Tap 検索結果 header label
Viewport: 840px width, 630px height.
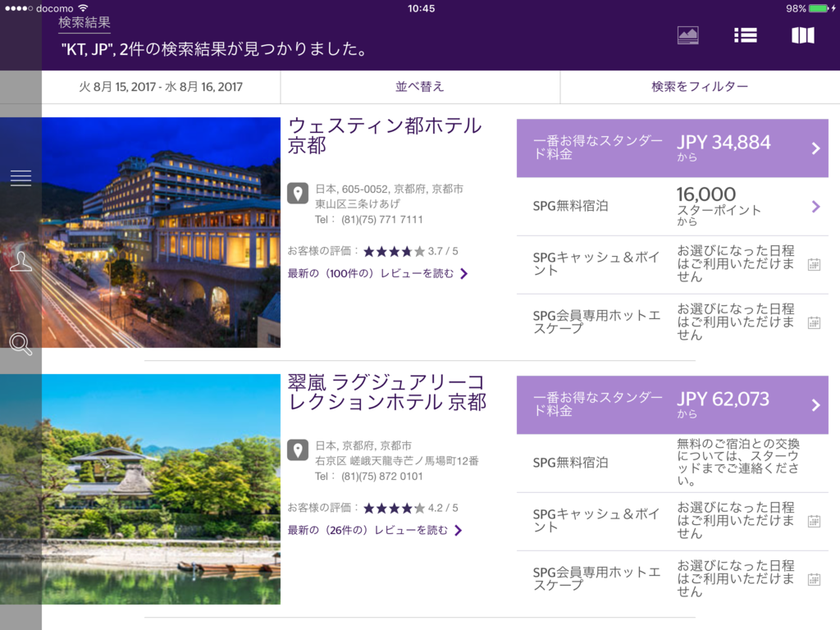click(84, 22)
